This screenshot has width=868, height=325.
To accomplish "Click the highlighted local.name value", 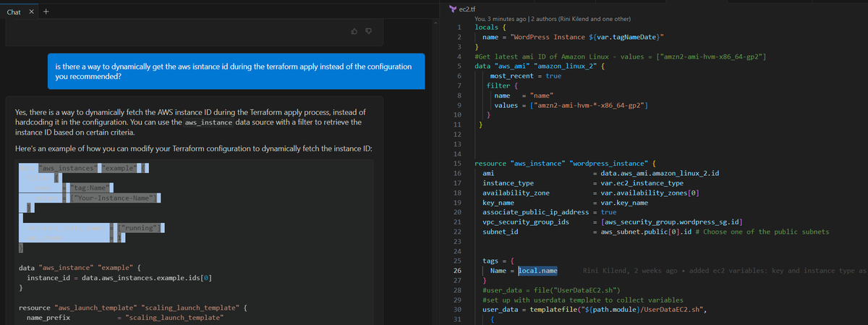I will pos(537,271).
